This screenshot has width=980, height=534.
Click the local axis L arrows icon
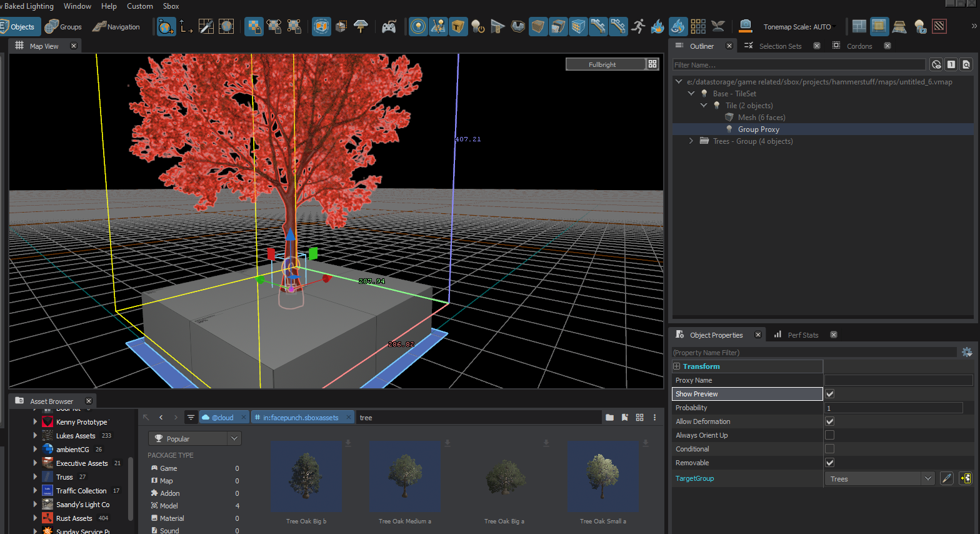tap(186, 26)
